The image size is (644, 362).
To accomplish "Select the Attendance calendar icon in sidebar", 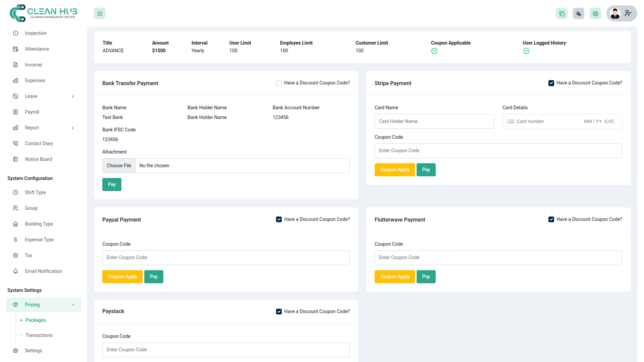I will [x=15, y=49].
